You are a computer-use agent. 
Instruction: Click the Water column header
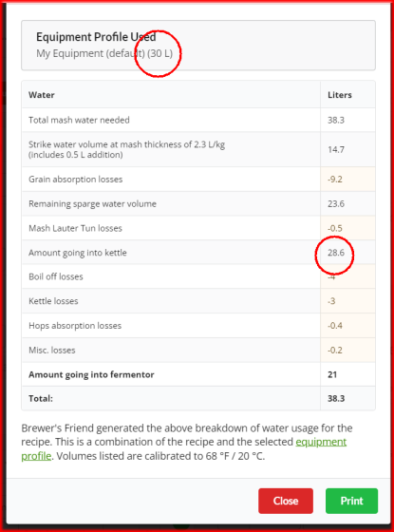42,95
